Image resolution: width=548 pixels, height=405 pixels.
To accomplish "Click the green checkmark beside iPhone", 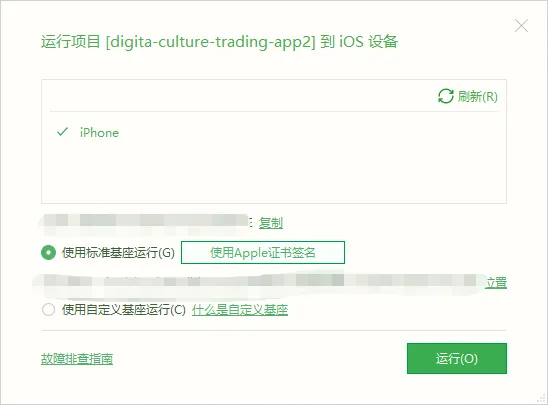I will pyautogui.click(x=62, y=132).
